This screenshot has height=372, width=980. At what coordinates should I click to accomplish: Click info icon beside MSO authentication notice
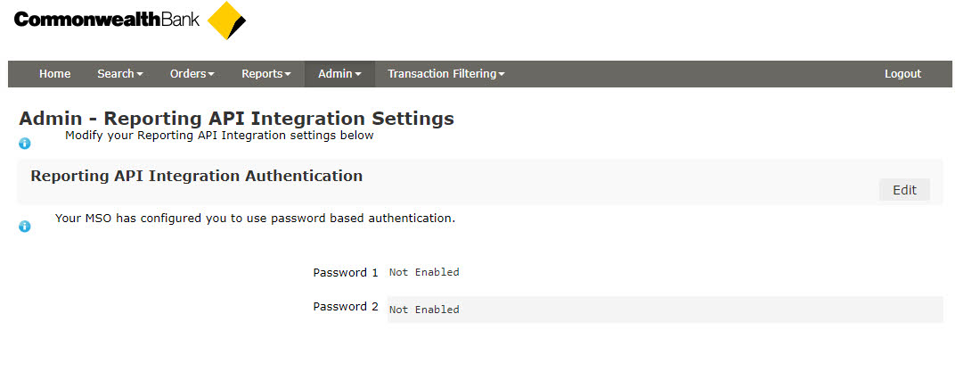pos(25,226)
